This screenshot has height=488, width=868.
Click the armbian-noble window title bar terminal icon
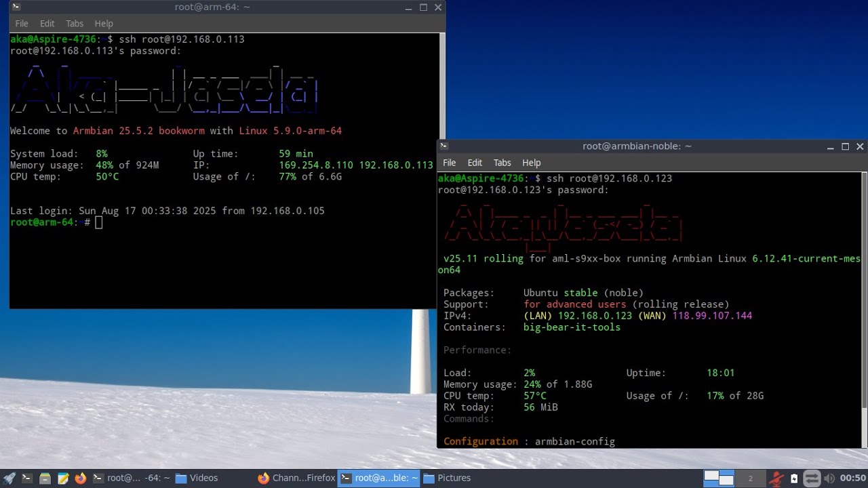[x=443, y=146]
